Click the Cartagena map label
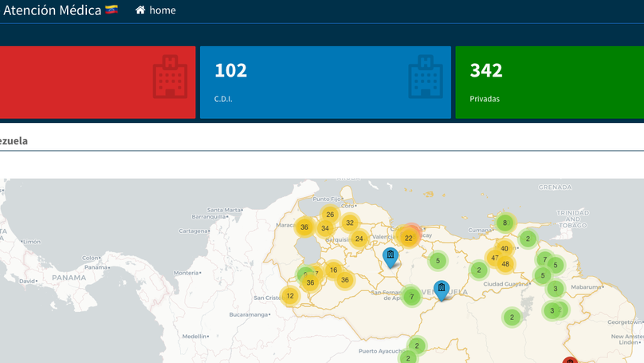 tap(193, 231)
